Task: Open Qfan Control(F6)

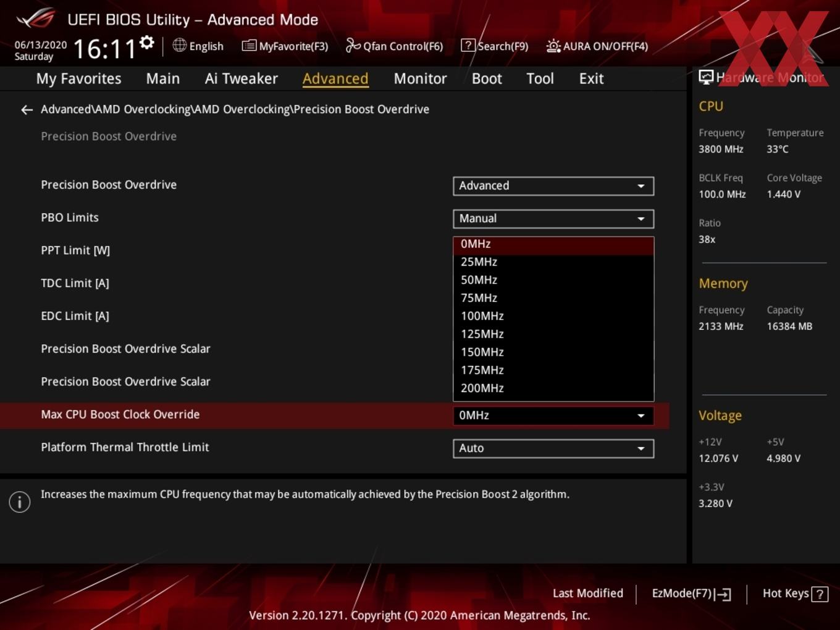Action: coord(394,46)
